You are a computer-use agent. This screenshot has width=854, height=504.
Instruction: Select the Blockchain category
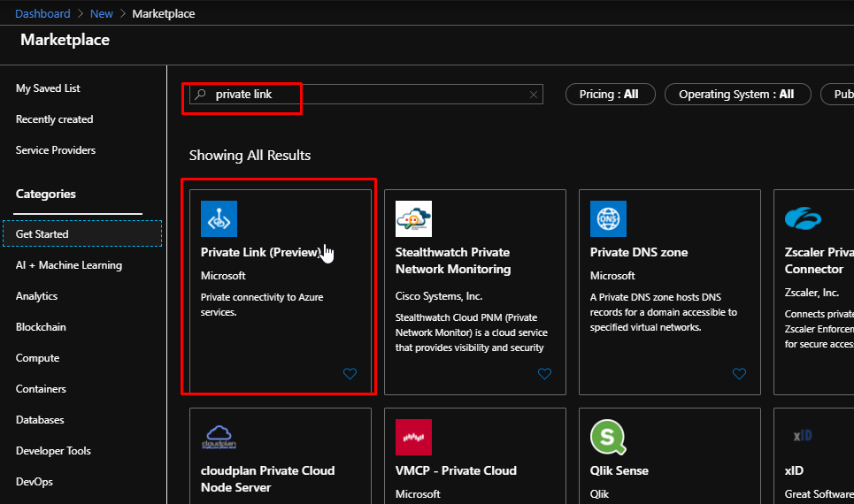pyautogui.click(x=41, y=327)
